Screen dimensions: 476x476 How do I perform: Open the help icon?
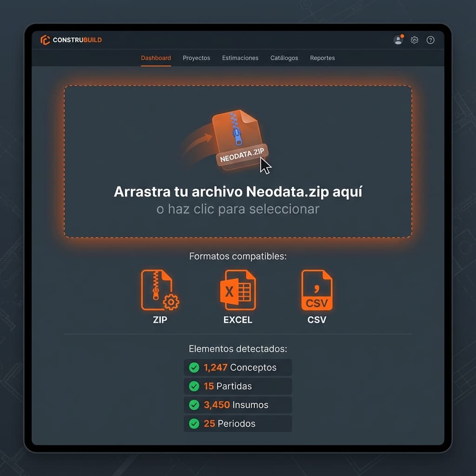pyautogui.click(x=430, y=40)
